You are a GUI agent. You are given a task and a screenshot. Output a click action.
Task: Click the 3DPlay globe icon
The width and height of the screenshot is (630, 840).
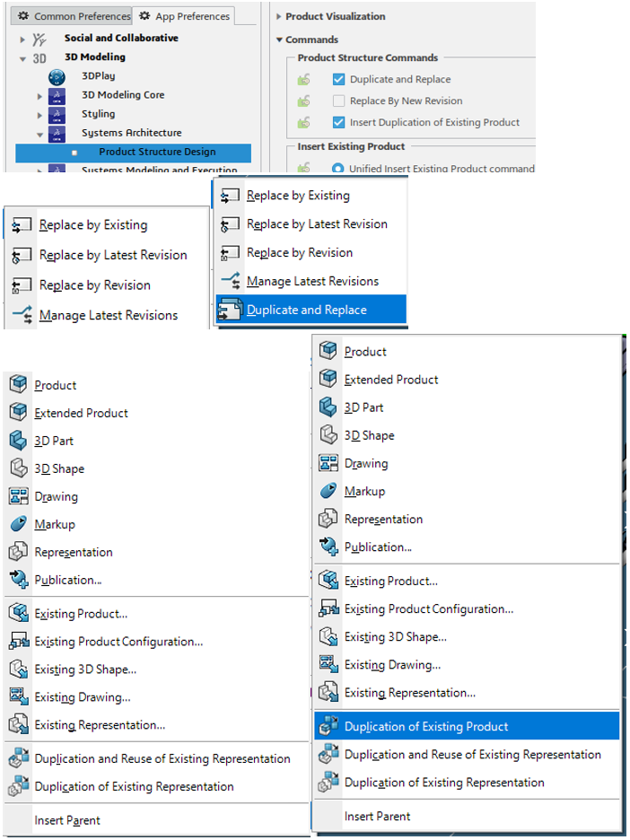57,77
